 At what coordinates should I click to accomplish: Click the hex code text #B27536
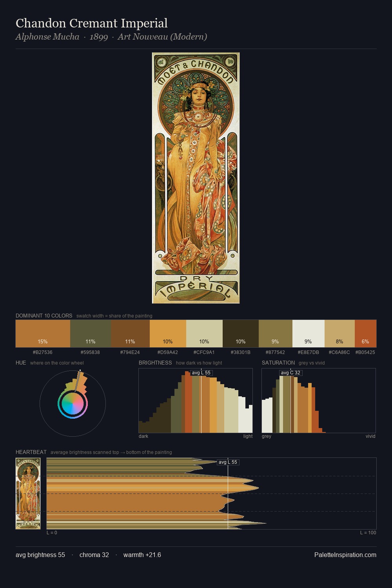43,352
